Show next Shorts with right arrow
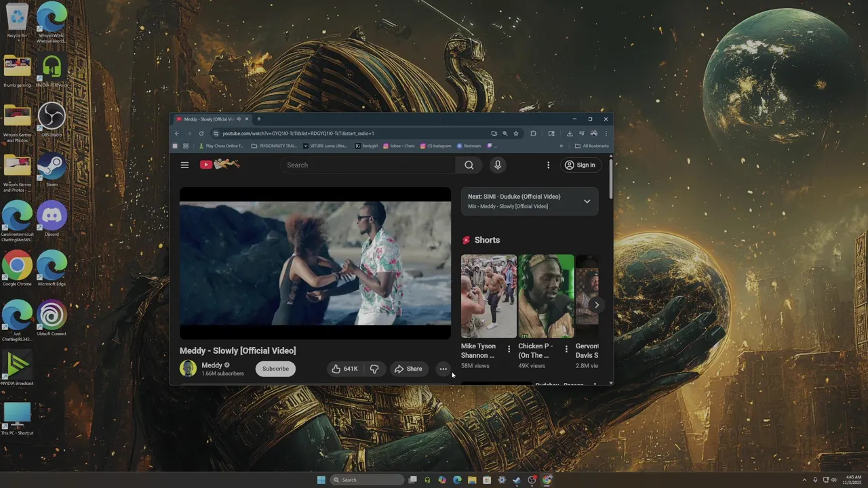The height and width of the screenshot is (488, 868). pos(596,305)
